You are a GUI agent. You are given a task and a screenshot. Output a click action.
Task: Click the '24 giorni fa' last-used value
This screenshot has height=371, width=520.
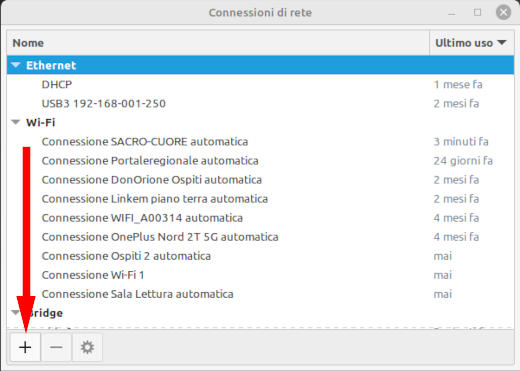pos(463,161)
